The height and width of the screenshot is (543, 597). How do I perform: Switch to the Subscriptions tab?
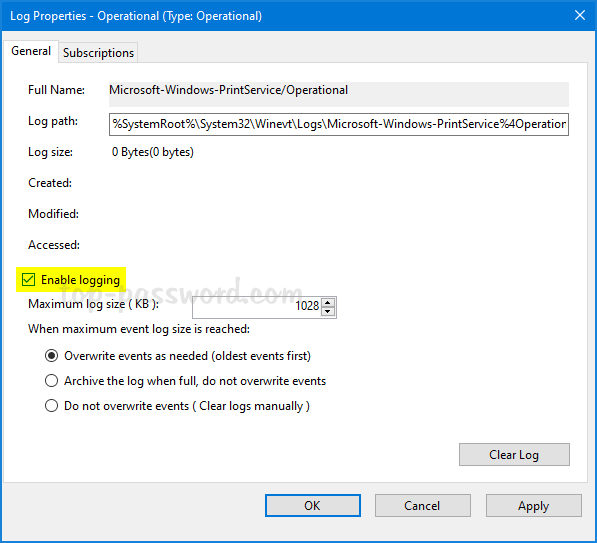[x=98, y=53]
